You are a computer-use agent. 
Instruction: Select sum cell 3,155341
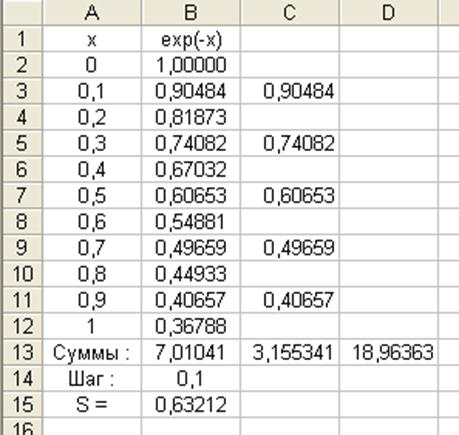pos(289,352)
